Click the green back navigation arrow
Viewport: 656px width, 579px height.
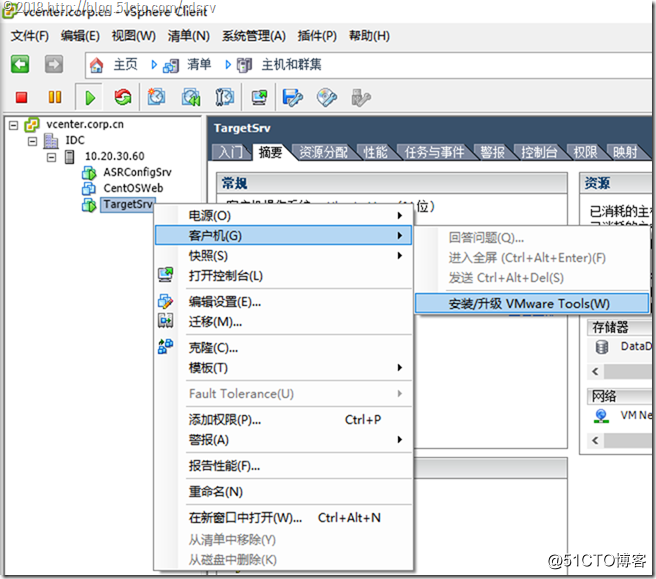pyautogui.click(x=20, y=64)
